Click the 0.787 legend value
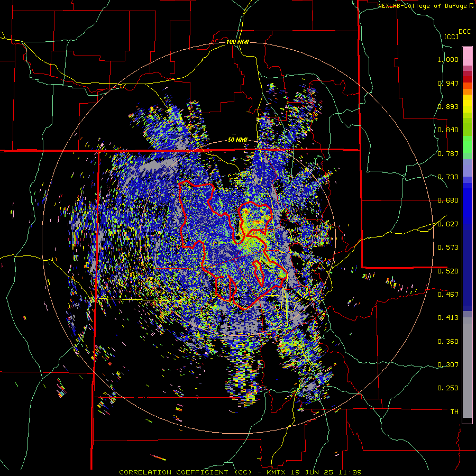This screenshot has height=476, width=476. [448, 153]
